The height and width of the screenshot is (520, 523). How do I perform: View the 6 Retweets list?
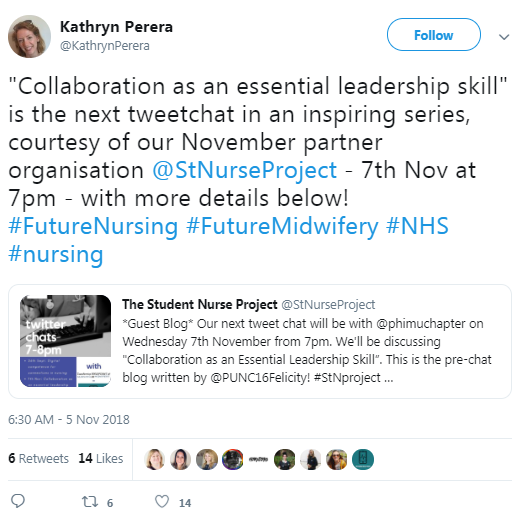[38, 459]
